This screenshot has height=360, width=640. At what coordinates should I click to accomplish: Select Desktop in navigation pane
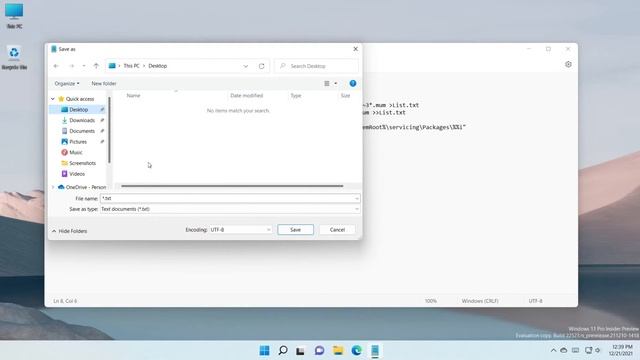tap(78, 109)
